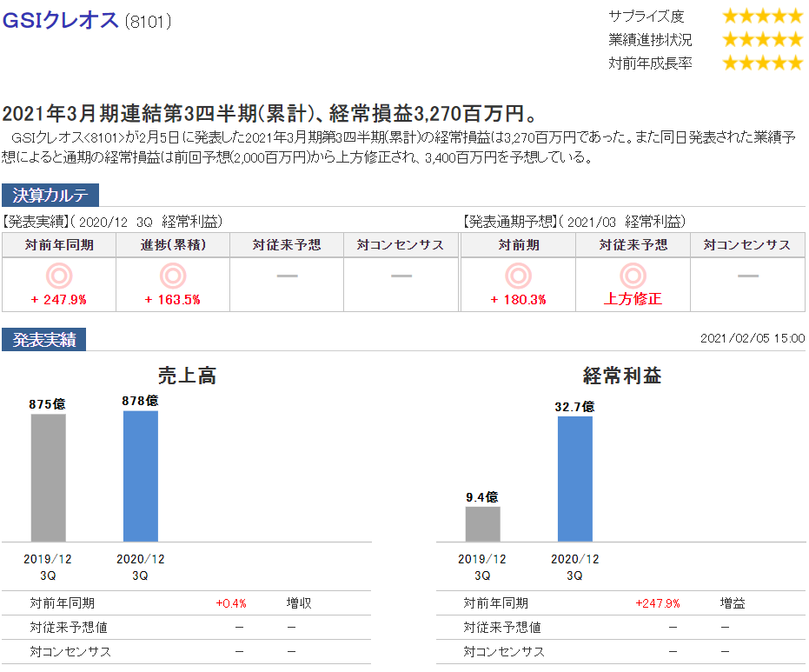Click the 対前年成長率 star rating

762,63
